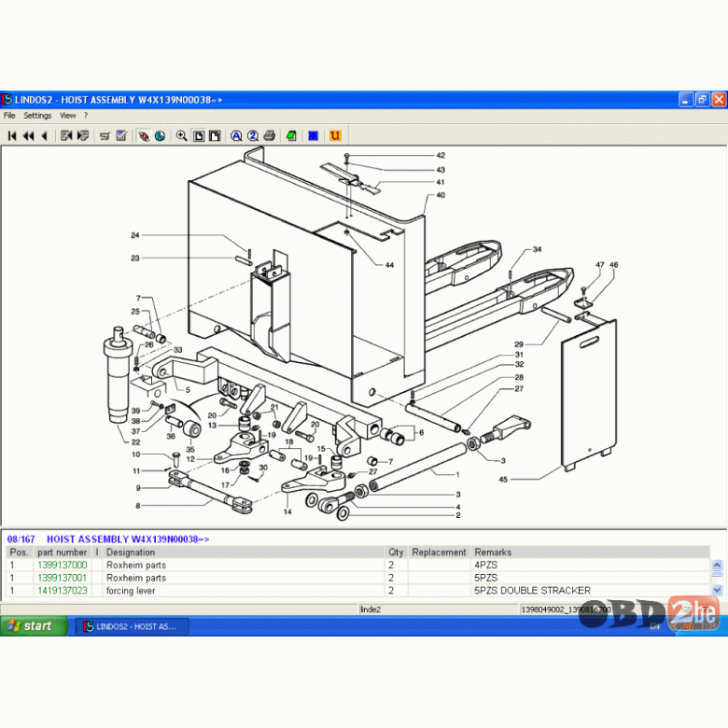Click callout number 24 in the diagram

[135, 235]
